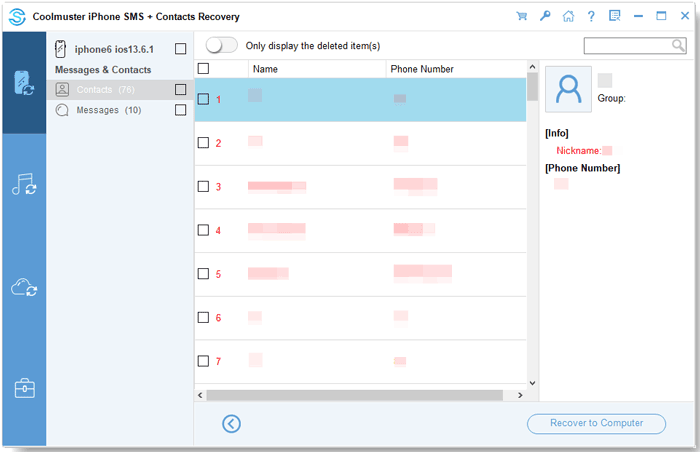Tick the checkbox for contact row 1
The image size is (700, 452).
[203, 99]
